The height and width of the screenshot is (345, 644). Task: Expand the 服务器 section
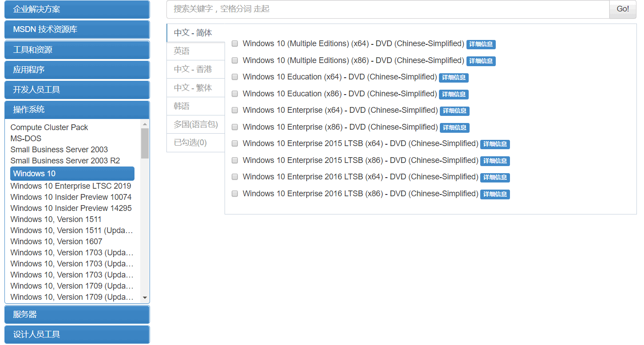coord(77,314)
